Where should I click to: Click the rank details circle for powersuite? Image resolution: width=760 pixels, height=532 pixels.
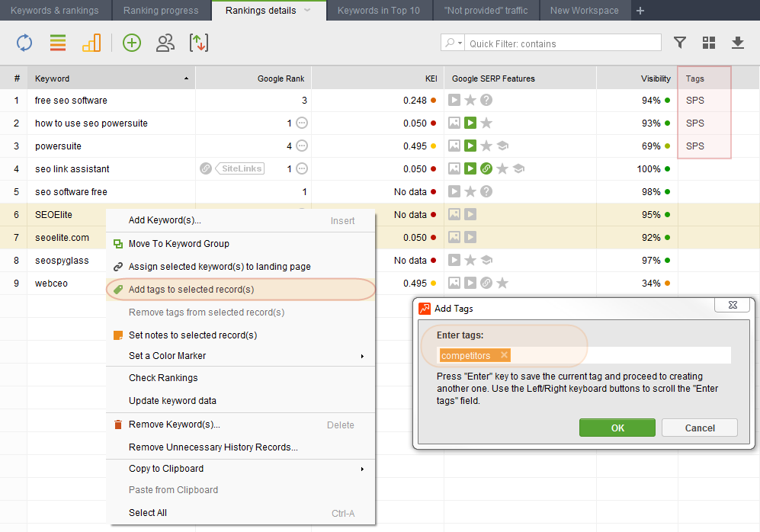click(x=302, y=146)
